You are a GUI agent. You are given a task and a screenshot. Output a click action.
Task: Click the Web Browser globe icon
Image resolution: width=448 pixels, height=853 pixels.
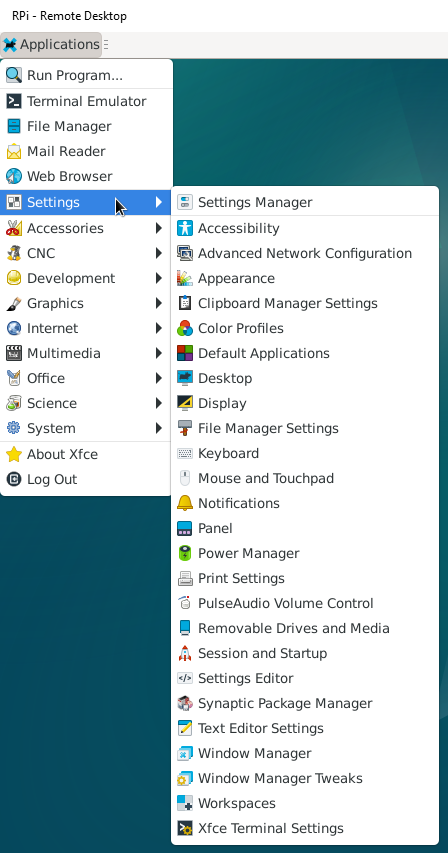click(x=14, y=176)
